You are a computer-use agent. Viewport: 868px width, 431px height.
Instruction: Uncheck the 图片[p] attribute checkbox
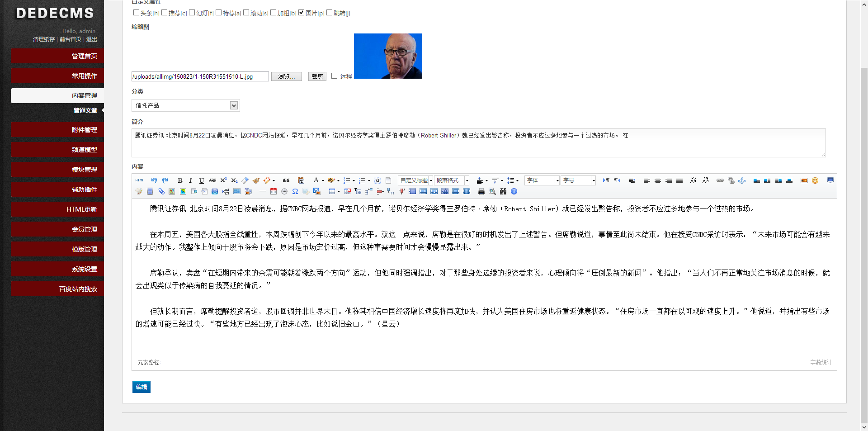tap(302, 13)
